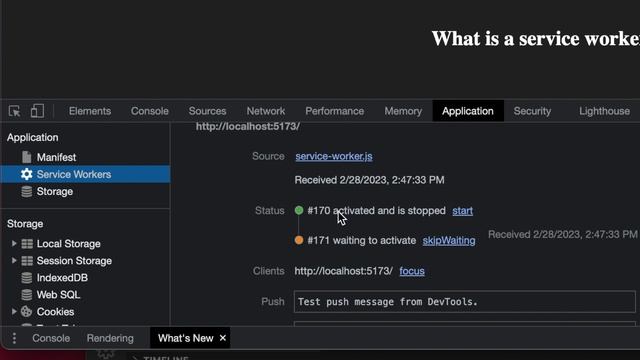The image size is (640, 360).
Task: Expand the Local Storage tree node
Action: (14, 244)
